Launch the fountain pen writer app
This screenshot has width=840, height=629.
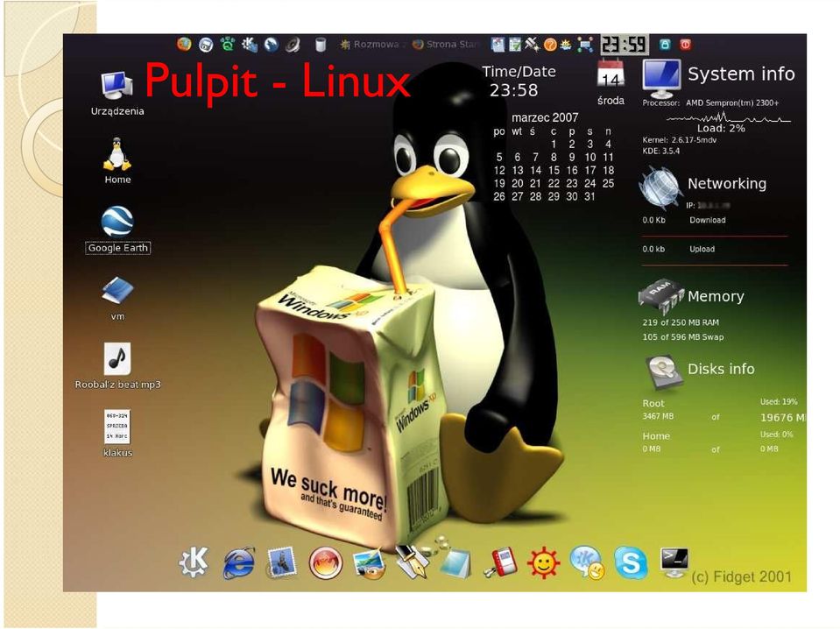coord(412,562)
